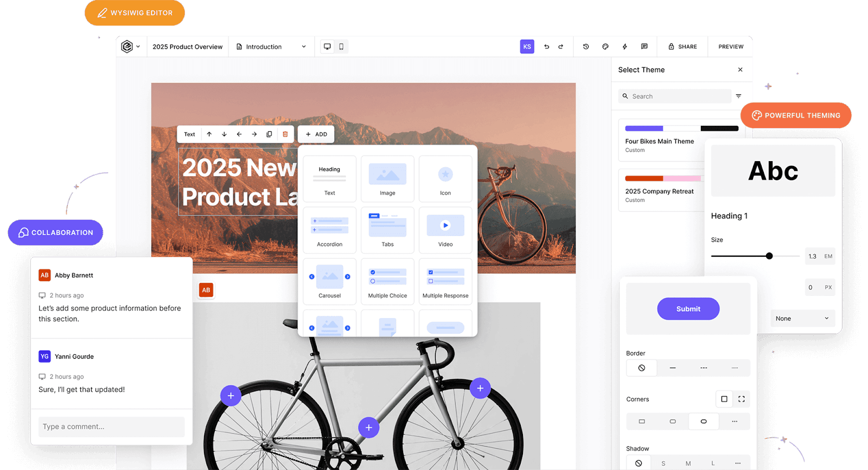Viewport: 868px width, 470px height.
Task: Open the logo menu chevron
Action: pyautogui.click(x=138, y=47)
